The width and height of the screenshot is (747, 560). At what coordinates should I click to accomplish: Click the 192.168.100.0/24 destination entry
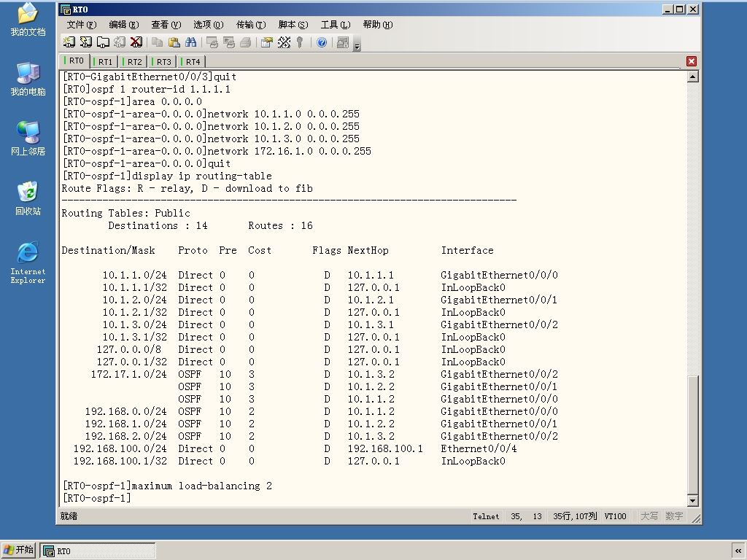[120, 448]
